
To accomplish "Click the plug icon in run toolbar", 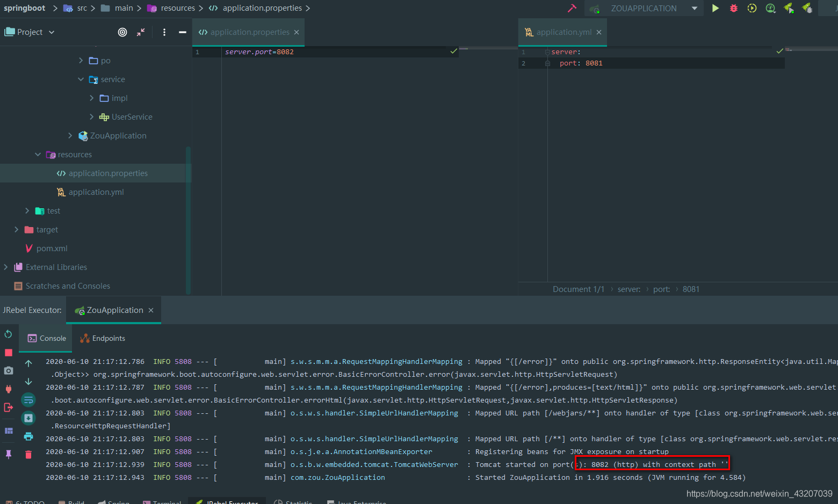I will [x=9, y=389].
